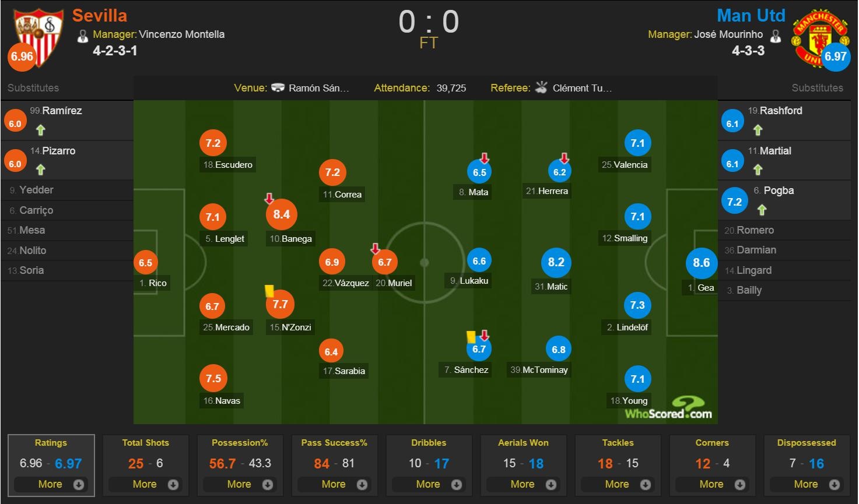Click De Gea's 8.6 rating badge
The height and width of the screenshot is (504, 859).
point(701,263)
